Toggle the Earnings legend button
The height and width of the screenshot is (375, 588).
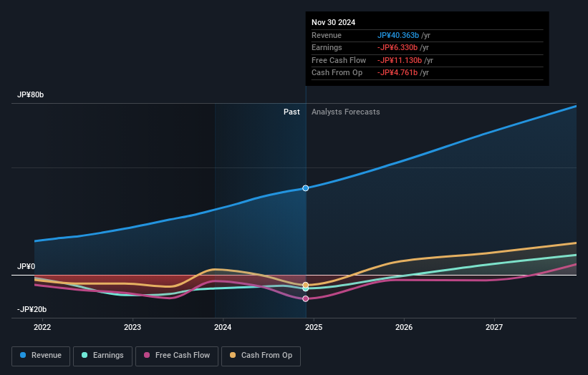[102, 356]
